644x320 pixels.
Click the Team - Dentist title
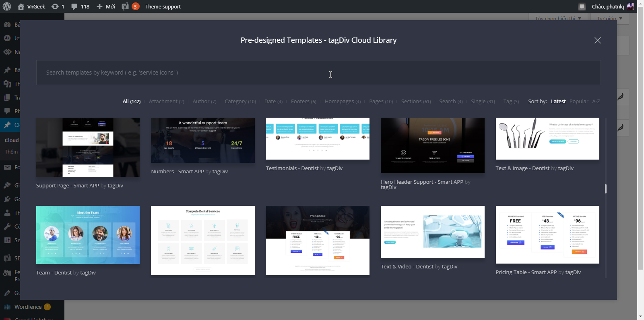54,273
